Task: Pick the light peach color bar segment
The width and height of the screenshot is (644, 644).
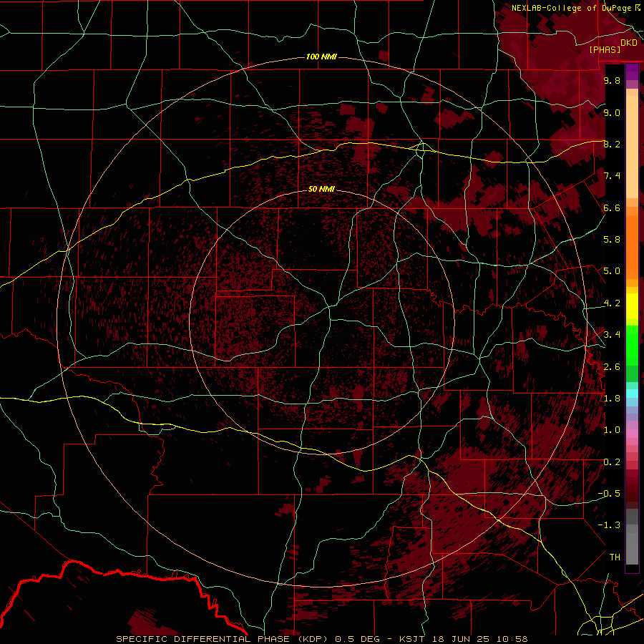Action: coord(632,147)
